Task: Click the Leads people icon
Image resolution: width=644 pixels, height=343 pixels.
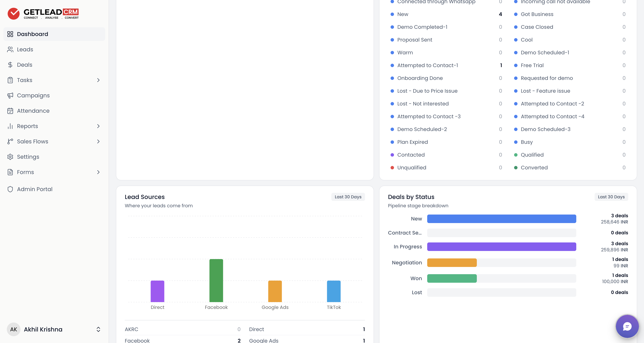Action: click(10, 49)
